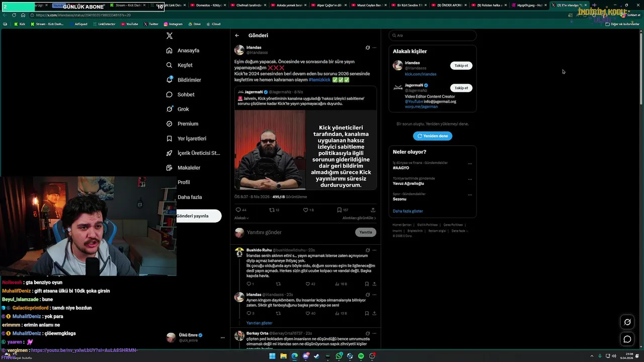Open Kick bookmark in bookmarks bar
The image size is (644, 362).
(x=20, y=24)
